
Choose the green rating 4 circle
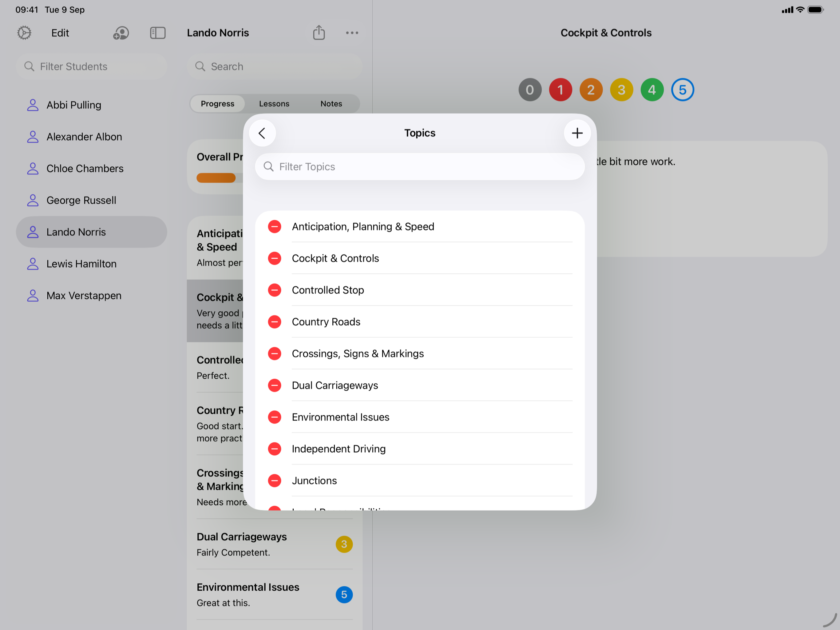pos(652,90)
